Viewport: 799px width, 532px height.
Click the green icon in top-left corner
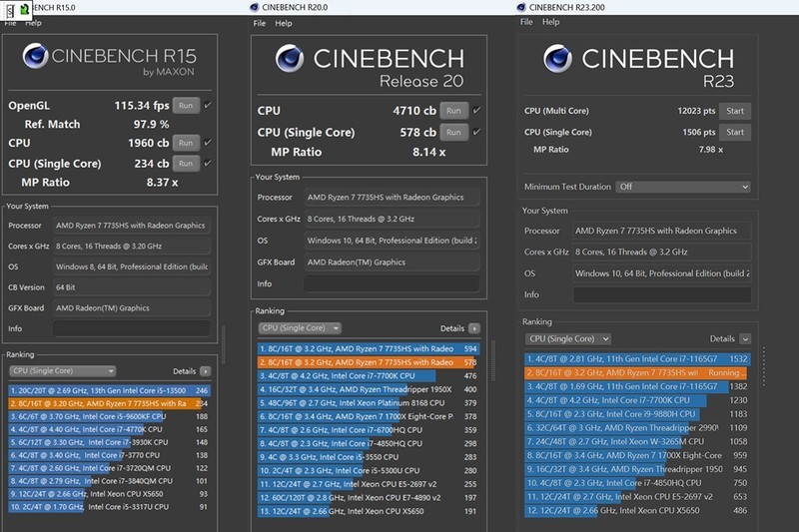[24, 8]
